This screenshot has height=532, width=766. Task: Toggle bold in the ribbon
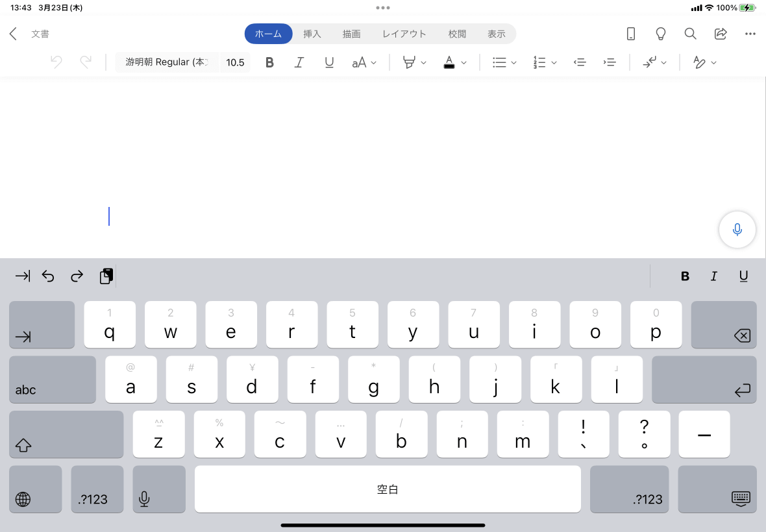coord(269,62)
